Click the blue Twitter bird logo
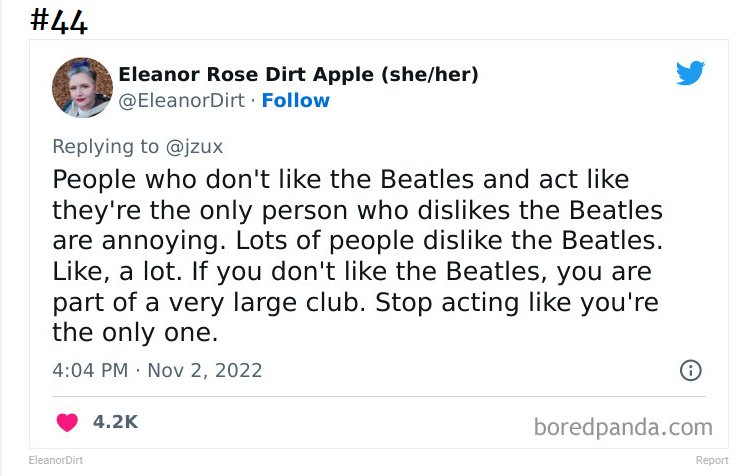This screenshot has height=476, width=746. tap(690, 73)
